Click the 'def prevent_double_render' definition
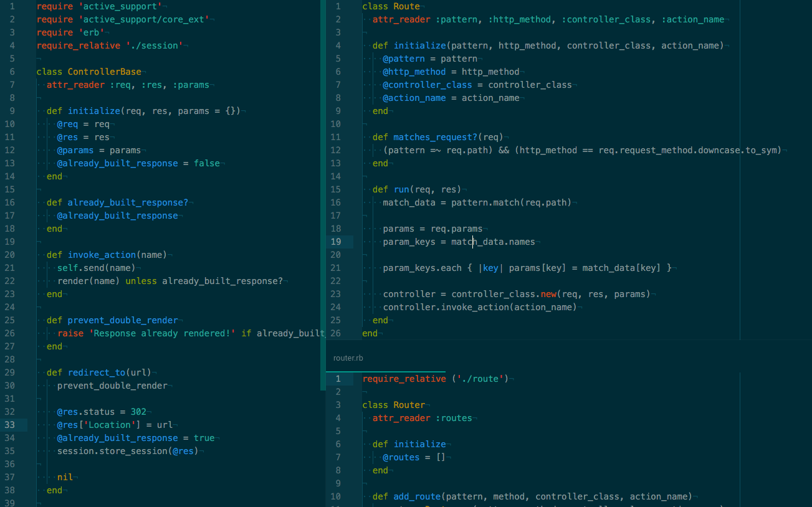 [112, 320]
